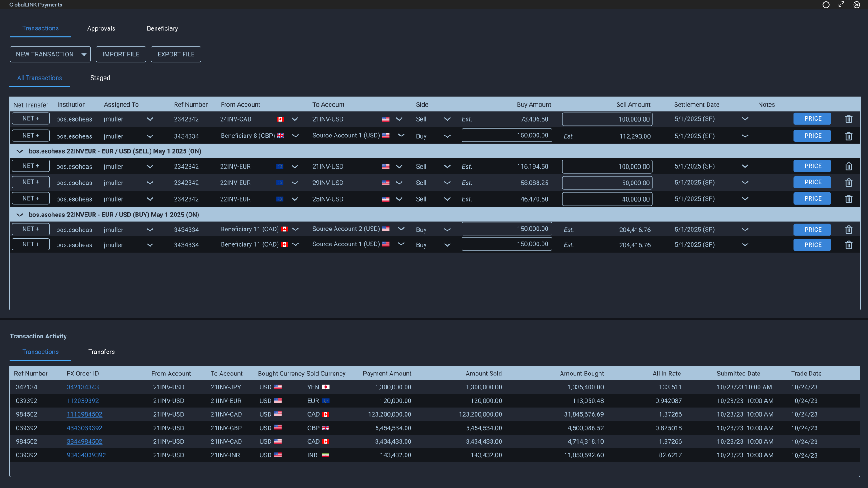
Task: Click PRICE for the 29INV-USD row
Action: click(x=812, y=183)
